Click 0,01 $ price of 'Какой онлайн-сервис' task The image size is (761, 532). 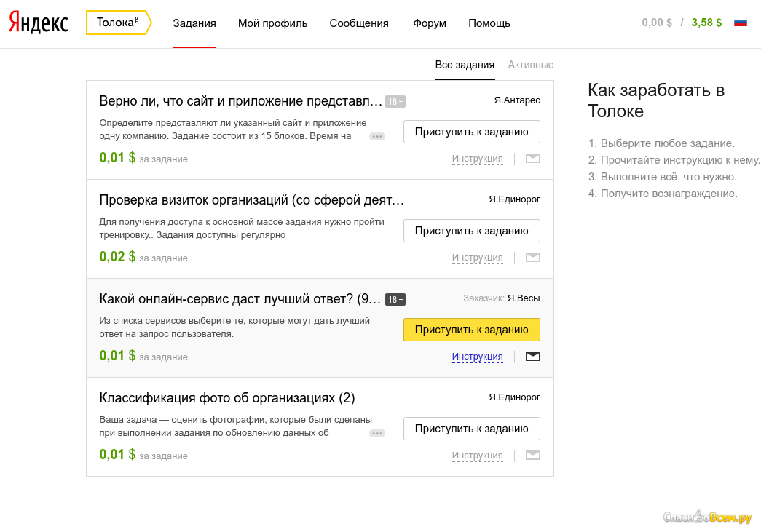117,355
